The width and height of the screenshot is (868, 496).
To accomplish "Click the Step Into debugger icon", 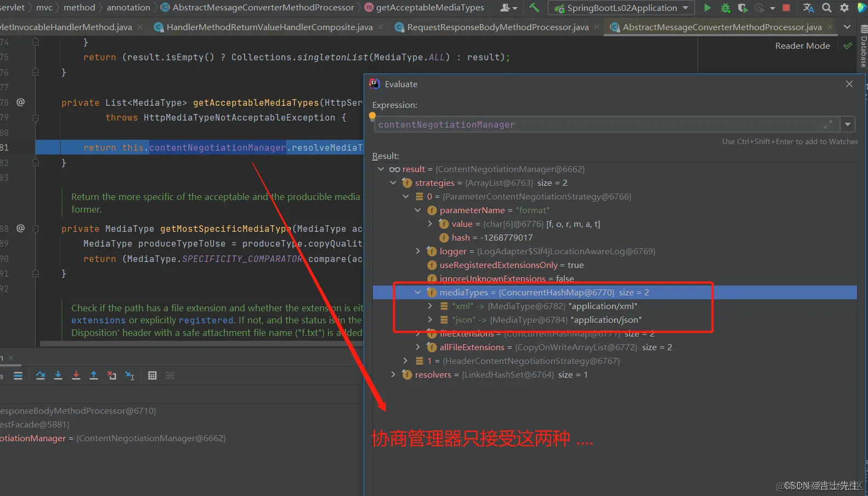I will (58, 375).
